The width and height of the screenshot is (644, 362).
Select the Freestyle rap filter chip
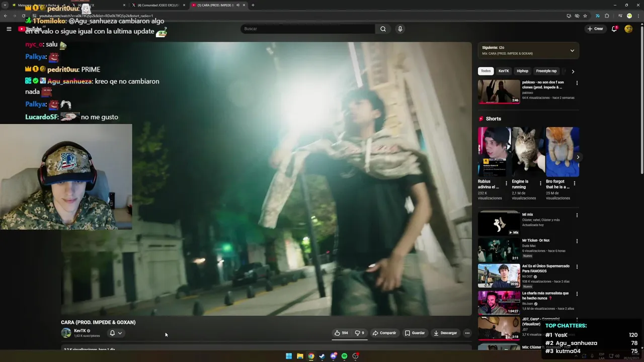pos(546,71)
